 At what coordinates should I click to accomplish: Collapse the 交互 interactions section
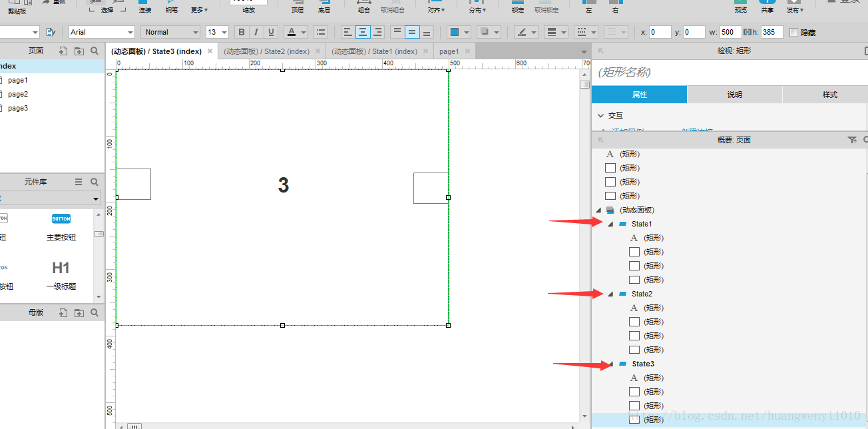click(x=601, y=115)
